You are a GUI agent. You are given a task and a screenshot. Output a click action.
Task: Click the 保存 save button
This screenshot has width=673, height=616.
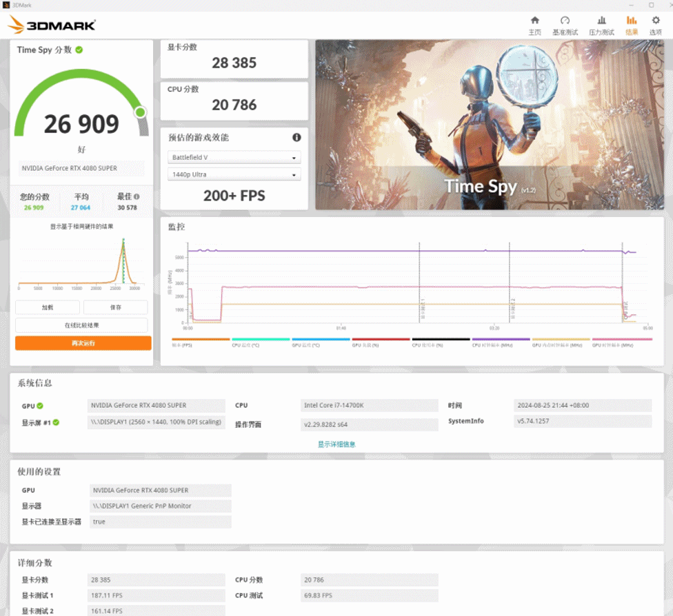[x=115, y=307]
